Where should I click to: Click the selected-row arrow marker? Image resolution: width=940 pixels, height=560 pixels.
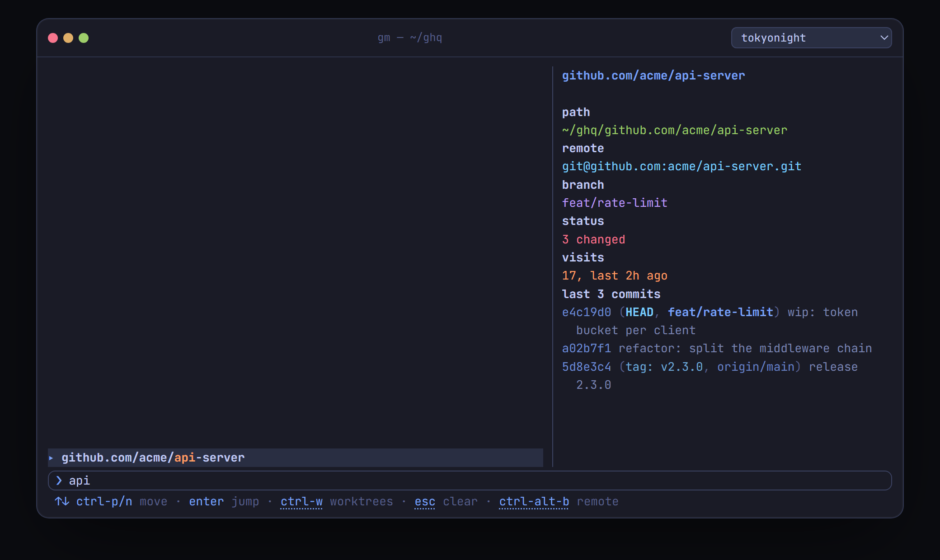click(51, 458)
